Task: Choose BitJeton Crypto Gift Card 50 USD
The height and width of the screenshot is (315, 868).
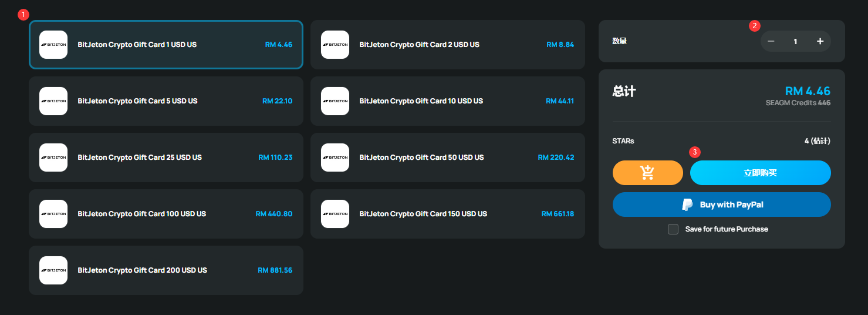Action: [x=448, y=157]
